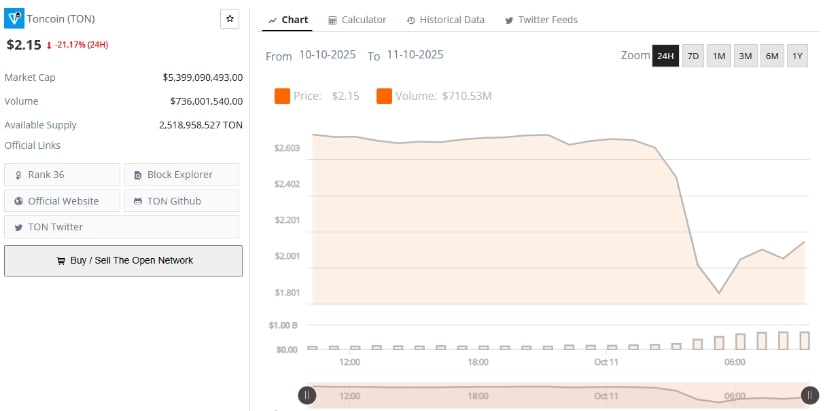Open the Calculator tab
Image resolution: width=825 pixels, height=411 pixels.
(x=357, y=20)
